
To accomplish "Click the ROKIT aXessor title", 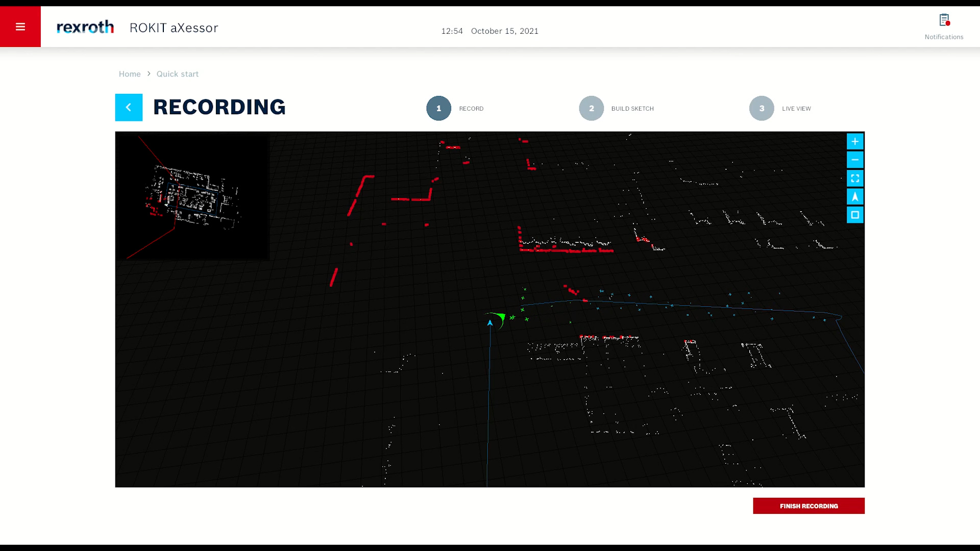I will pos(174,28).
